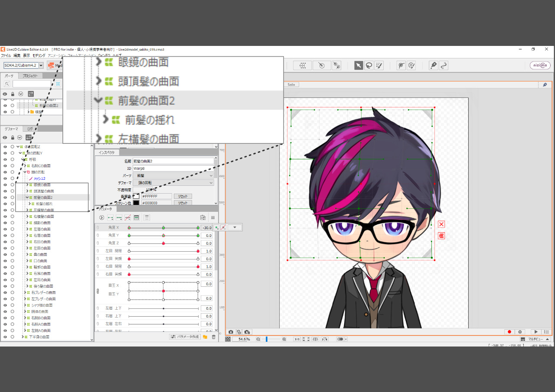Toggle visibility of 輪郭の曲面 row
Image resolution: width=555 pixels, height=392 pixels.
[5, 267]
